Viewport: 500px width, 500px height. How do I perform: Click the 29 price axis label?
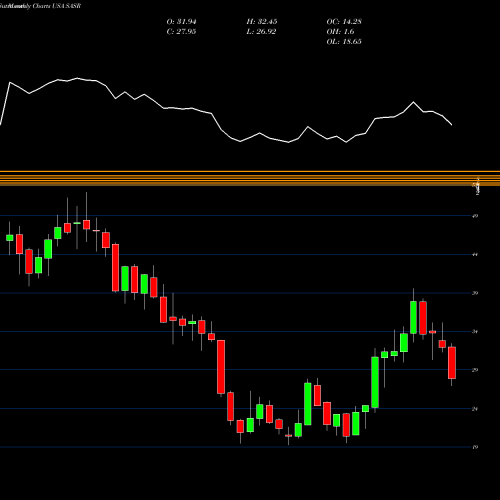(475, 370)
